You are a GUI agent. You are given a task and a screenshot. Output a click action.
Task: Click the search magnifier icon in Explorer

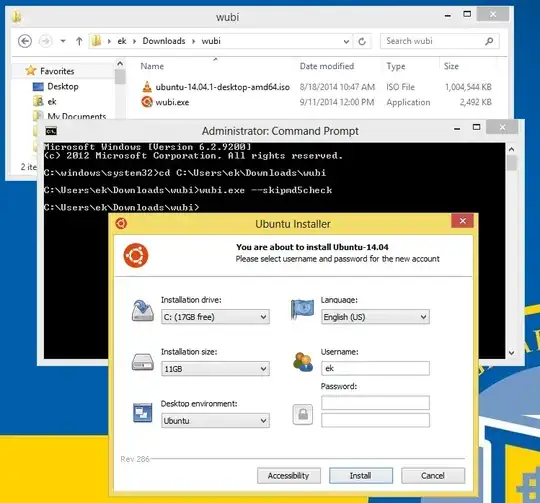(x=489, y=41)
